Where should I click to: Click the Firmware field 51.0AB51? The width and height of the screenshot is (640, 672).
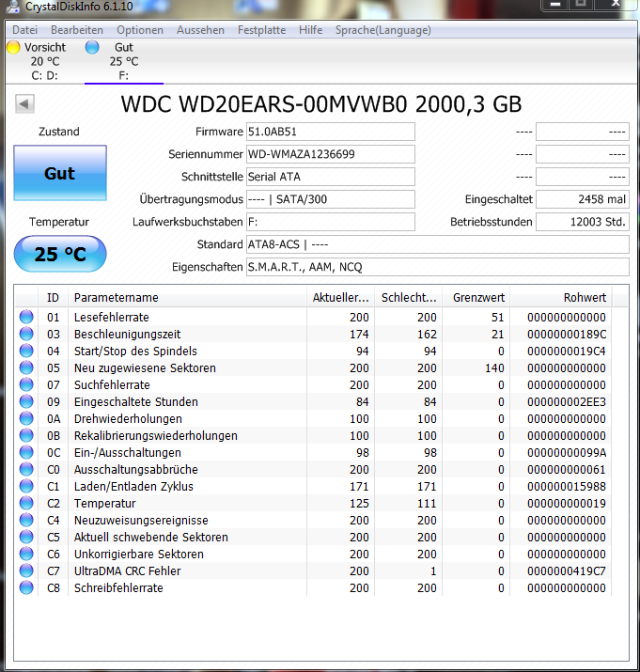click(331, 132)
